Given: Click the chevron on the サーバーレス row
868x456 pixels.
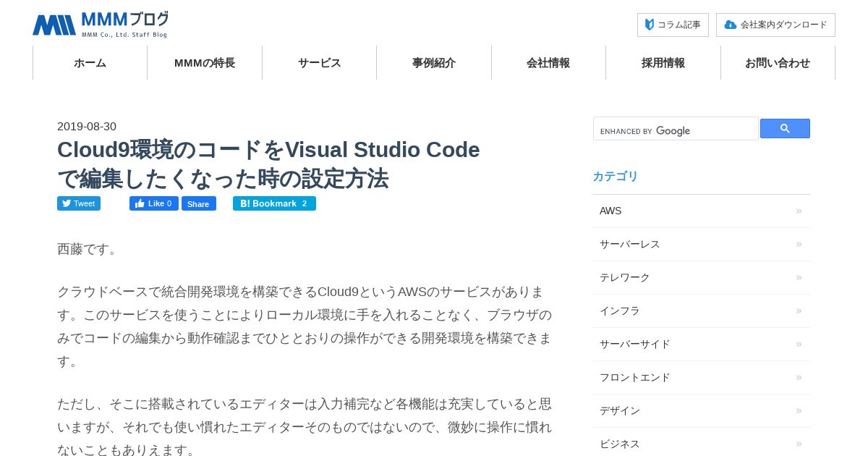Looking at the screenshot, I should (x=799, y=244).
